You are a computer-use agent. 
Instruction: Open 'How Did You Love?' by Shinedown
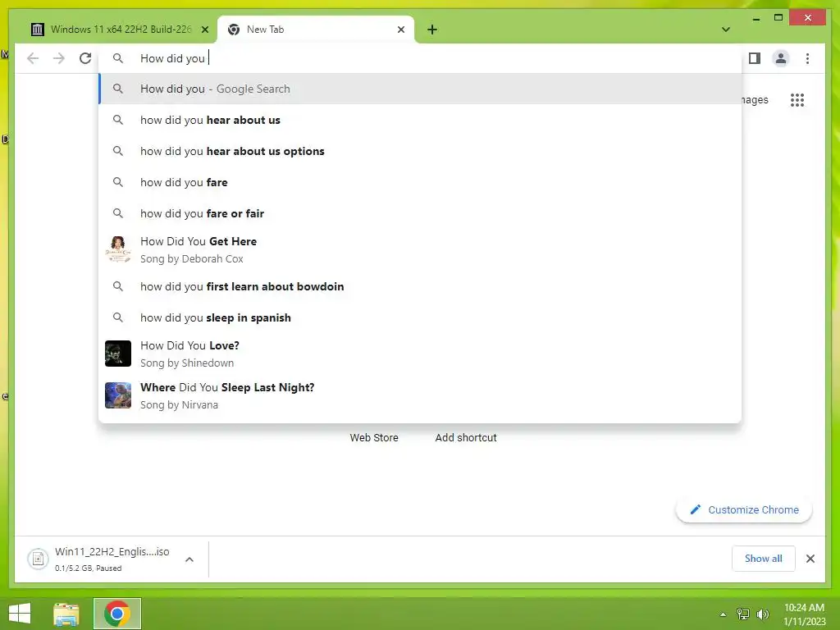click(x=421, y=354)
